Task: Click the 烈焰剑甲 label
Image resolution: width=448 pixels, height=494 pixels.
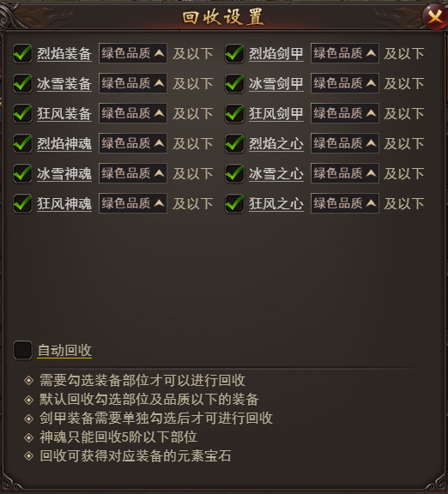Action: [x=276, y=53]
